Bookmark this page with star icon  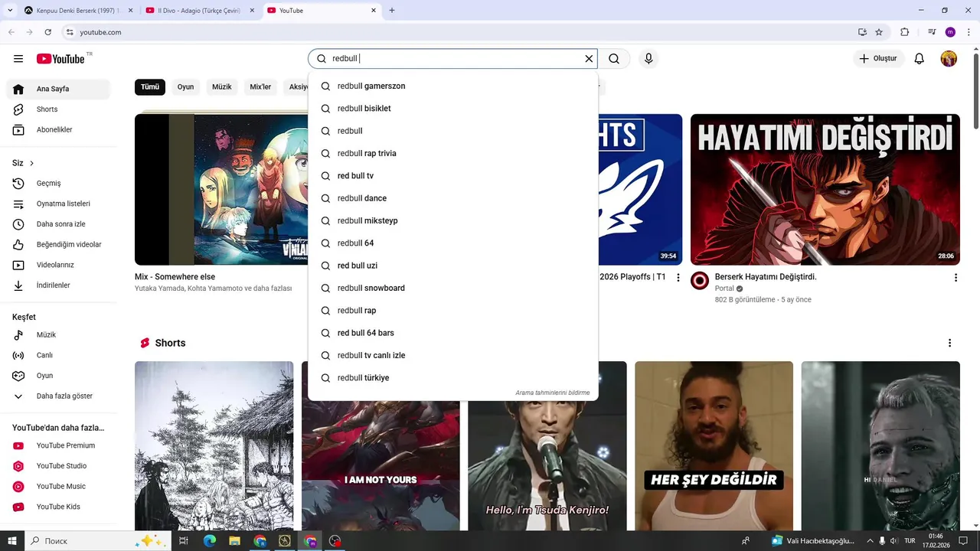point(879,32)
